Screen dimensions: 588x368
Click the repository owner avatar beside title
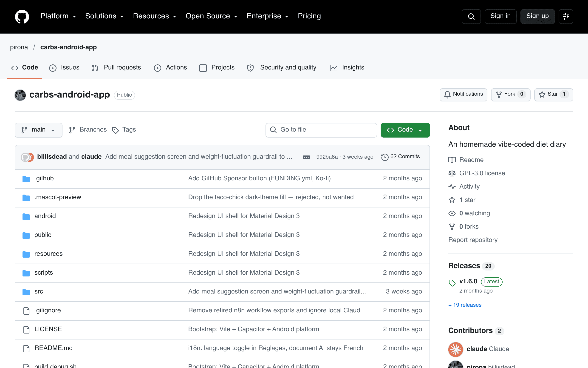[x=20, y=95]
